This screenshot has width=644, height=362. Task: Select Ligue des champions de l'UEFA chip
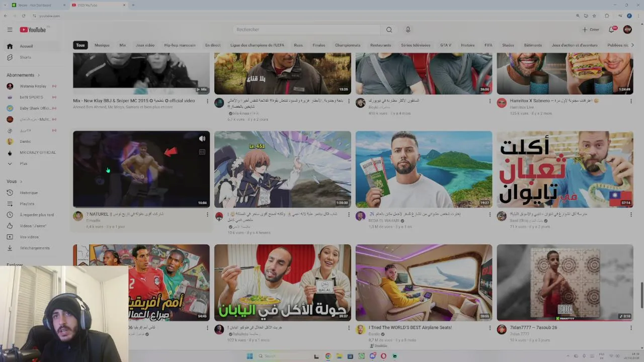coord(257,45)
